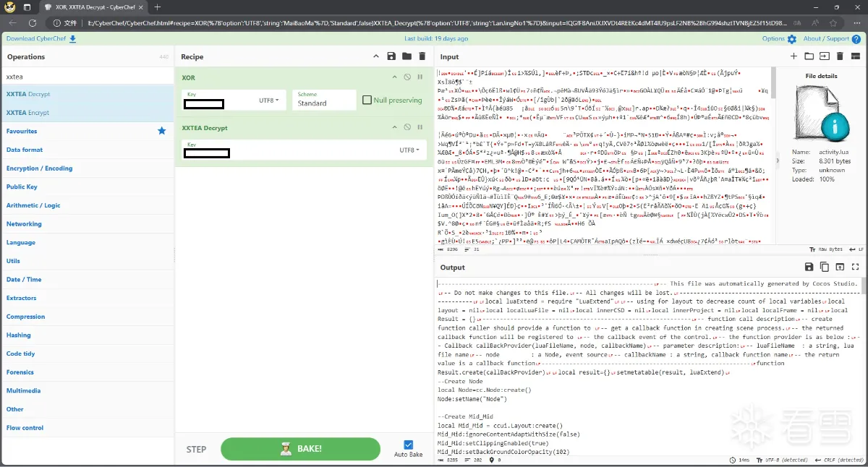Disable the XXTEA Decrypt operation
Screen dimensions: 868x467
click(407, 128)
